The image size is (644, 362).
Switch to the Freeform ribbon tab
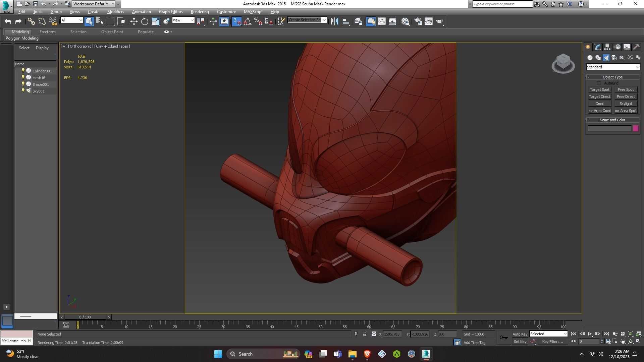pyautogui.click(x=47, y=32)
